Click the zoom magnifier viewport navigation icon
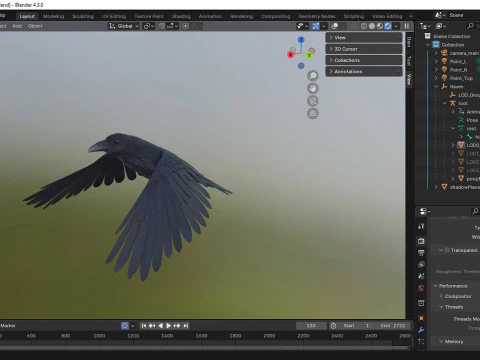 312,76
